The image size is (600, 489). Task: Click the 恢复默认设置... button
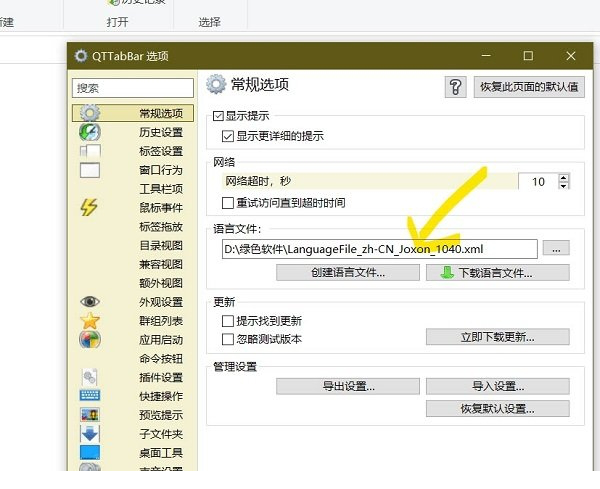pyautogui.click(x=498, y=409)
